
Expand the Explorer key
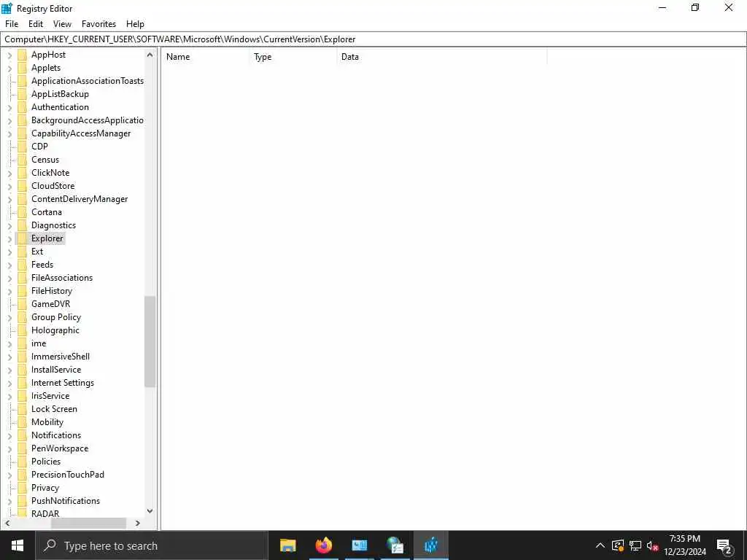coord(9,238)
